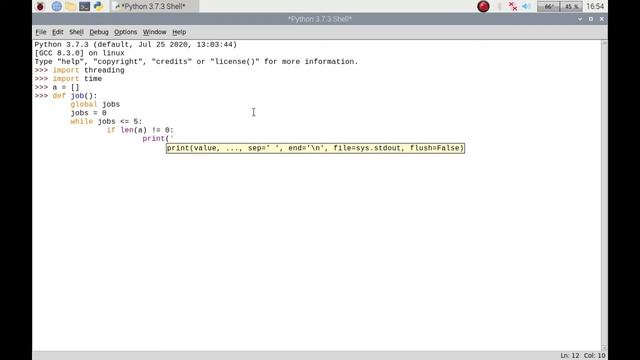640x360 pixels.
Task: Click the 'jobs = 0' line
Action: coord(89,113)
